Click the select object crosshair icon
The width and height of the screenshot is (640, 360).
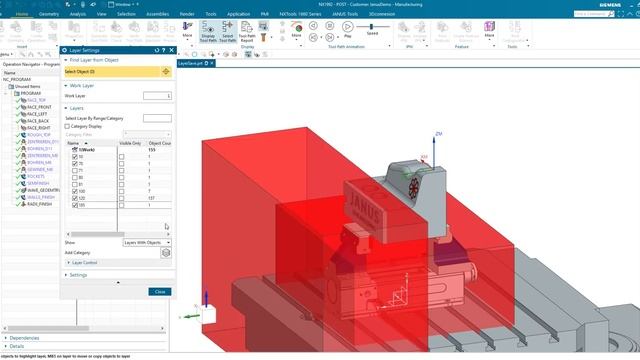coord(166,71)
